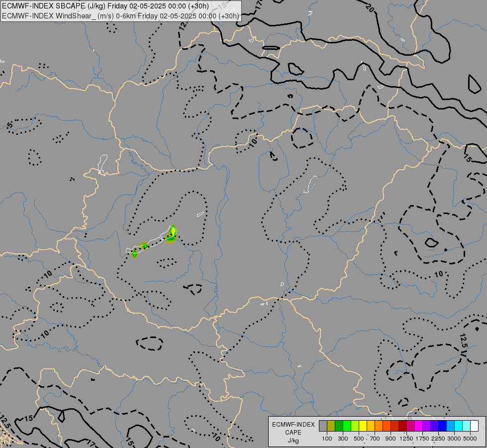Click the ECMWF-INDEX label in the legend box

click(293, 425)
